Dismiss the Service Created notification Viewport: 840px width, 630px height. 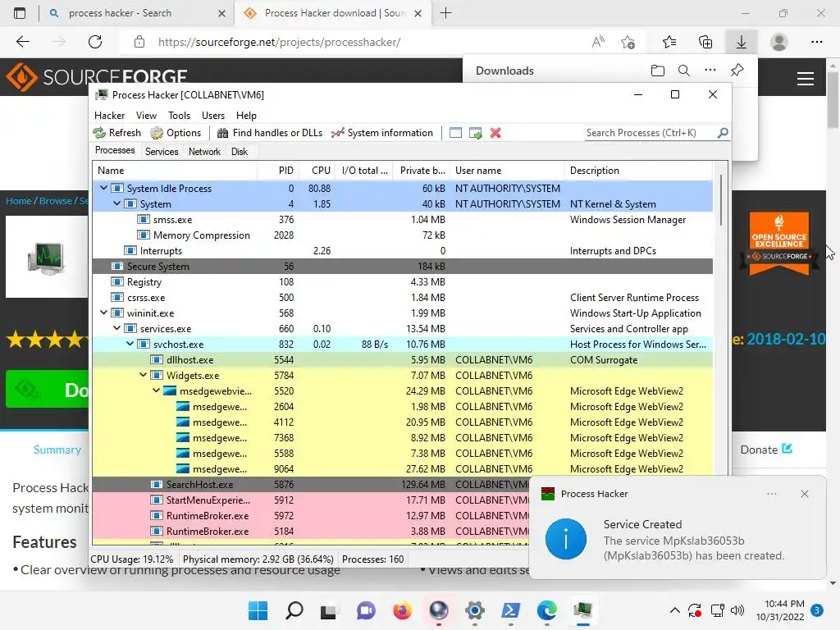pyautogui.click(x=804, y=494)
